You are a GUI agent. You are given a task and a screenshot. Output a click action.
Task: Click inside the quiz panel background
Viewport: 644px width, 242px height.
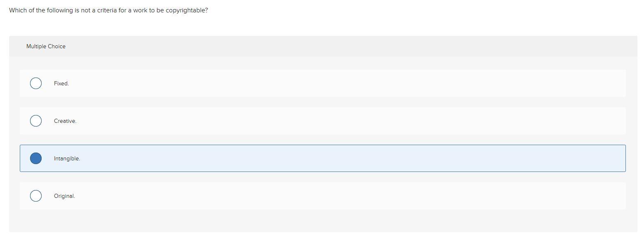pyautogui.click(x=321, y=223)
